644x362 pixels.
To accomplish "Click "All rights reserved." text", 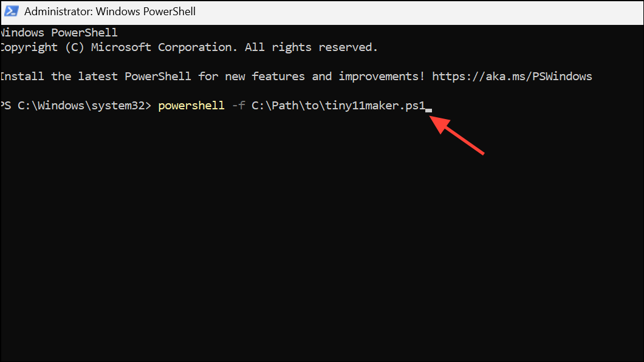I will (311, 47).
